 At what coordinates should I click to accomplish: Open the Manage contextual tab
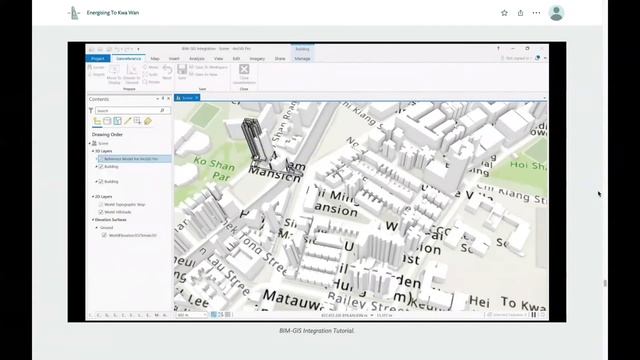[302, 59]
